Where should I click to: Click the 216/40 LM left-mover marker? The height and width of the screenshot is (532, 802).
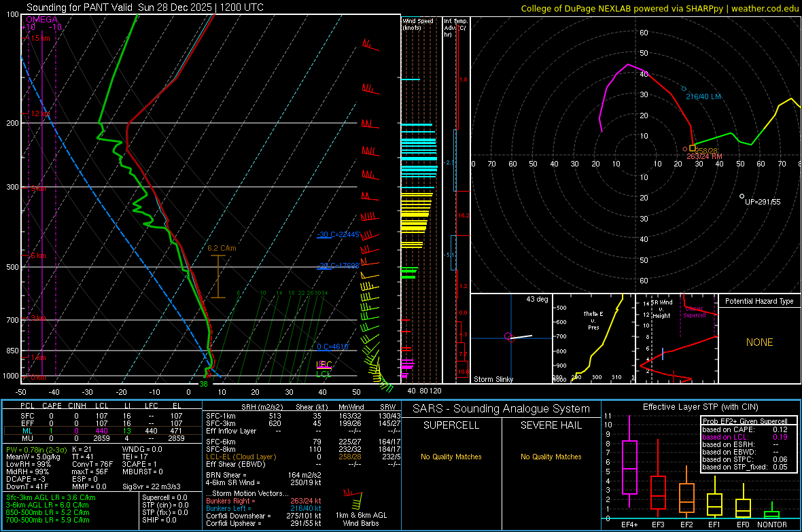684,88
